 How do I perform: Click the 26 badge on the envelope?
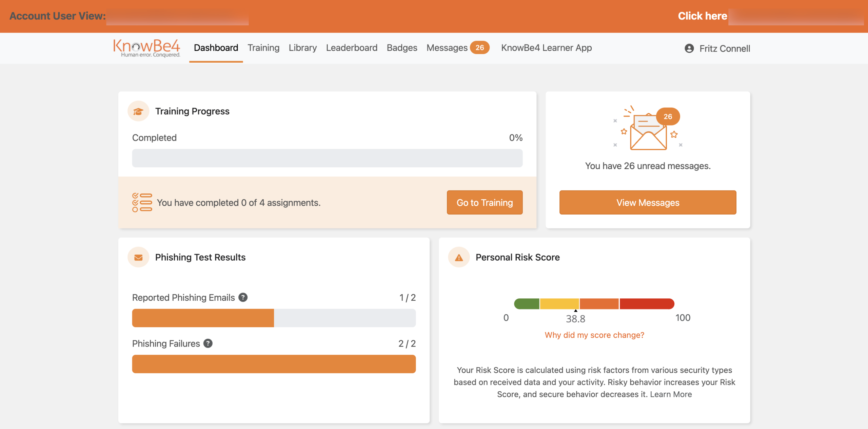coord(668,116)
